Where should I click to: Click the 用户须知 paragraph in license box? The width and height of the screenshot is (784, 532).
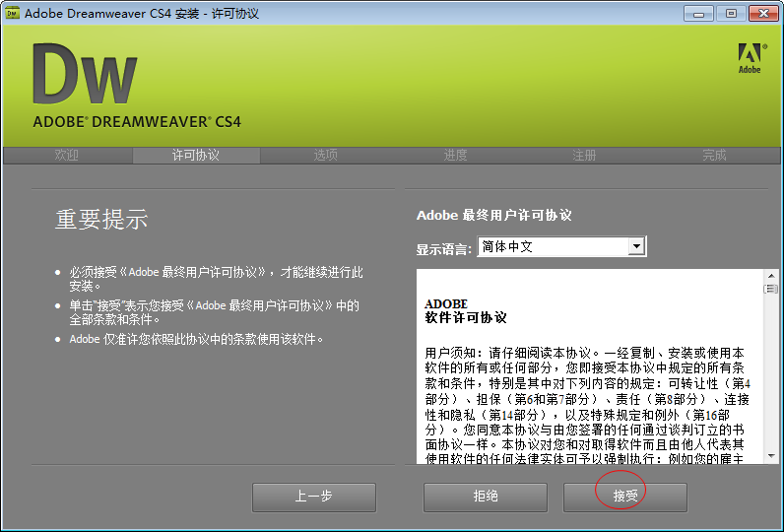(x=587, y=405)
